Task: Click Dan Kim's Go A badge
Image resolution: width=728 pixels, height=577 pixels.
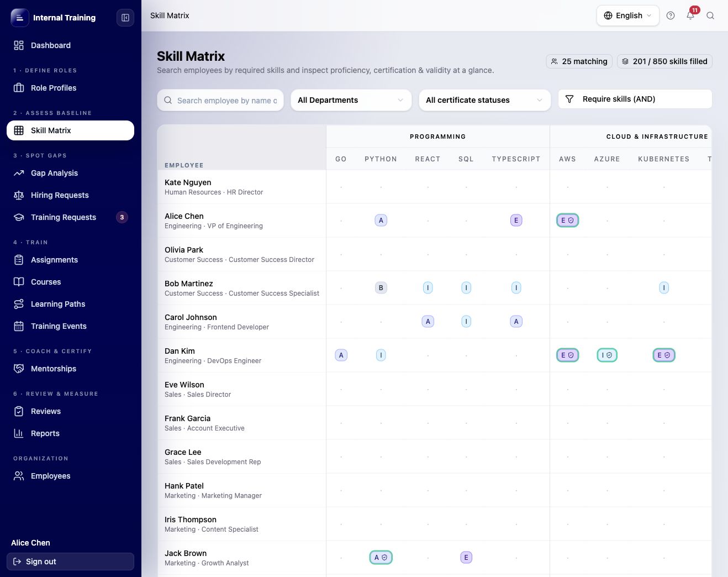Action: (341, 355)
